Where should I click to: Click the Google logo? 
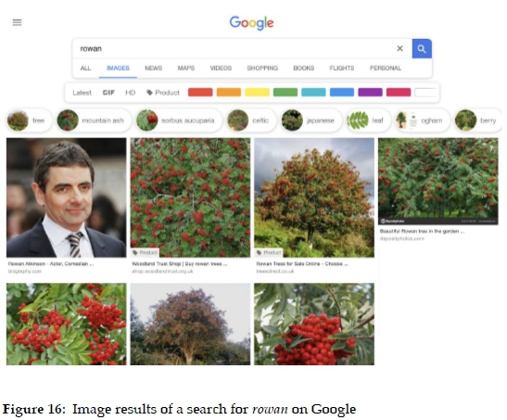pos(251,23)
